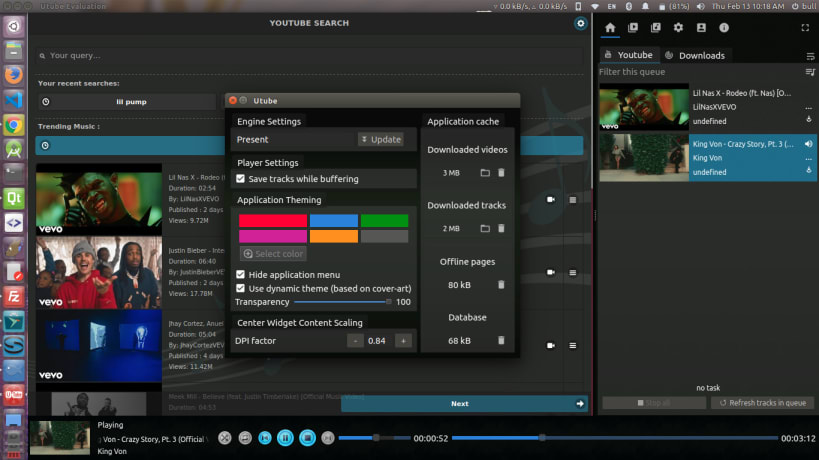Open more options for Lil Nas X queue item
This screenshot has width=819, height=460.
click(809, 108)
